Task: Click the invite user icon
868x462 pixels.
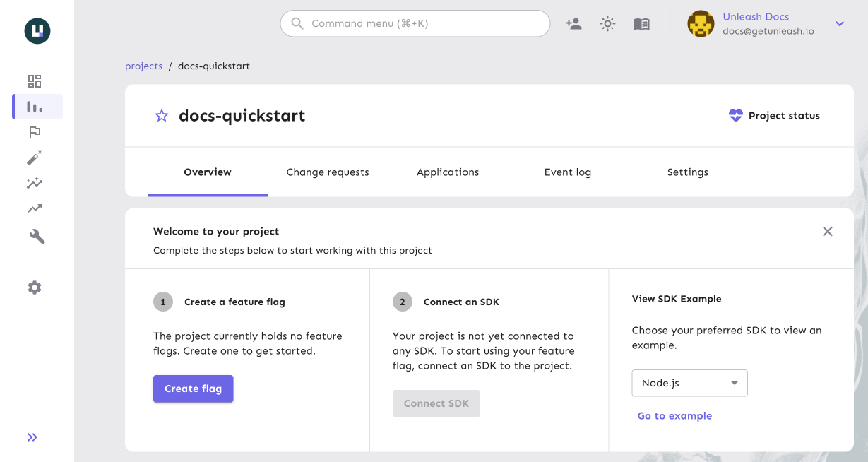Action: click(573, 23)
